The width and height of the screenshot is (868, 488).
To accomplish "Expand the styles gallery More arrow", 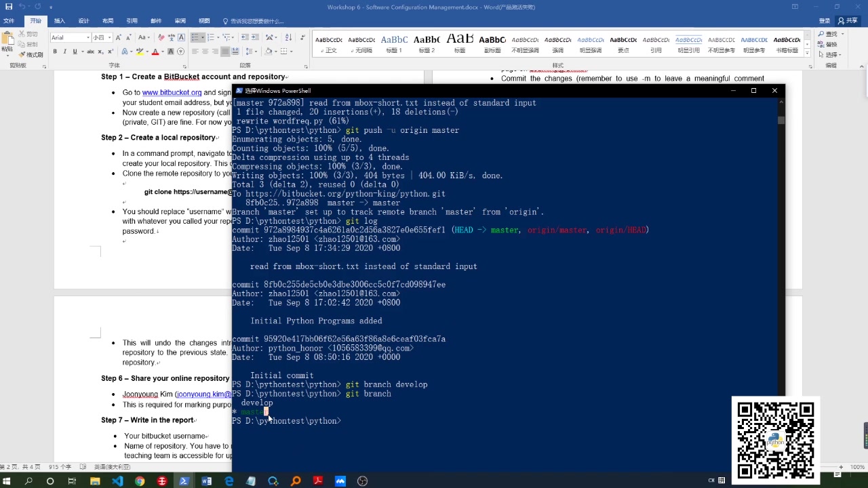I will click(806, 52).
